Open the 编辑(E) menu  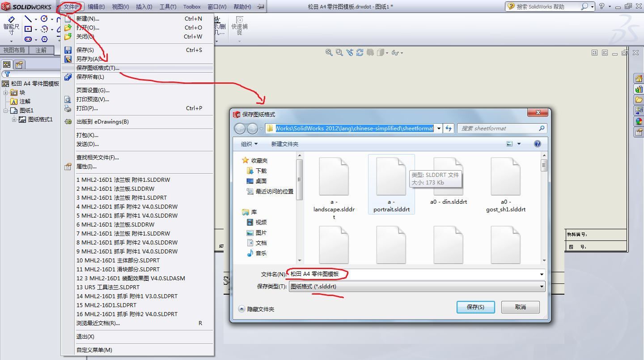pos(96,7)
